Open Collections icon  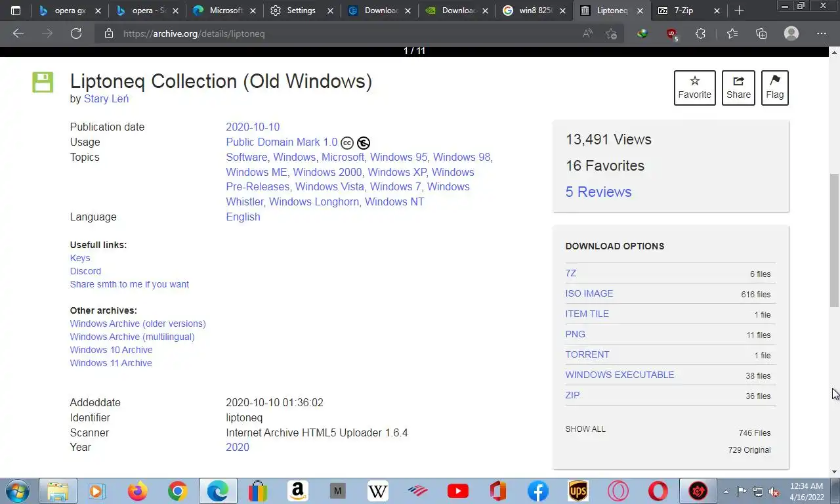point(761,33)
